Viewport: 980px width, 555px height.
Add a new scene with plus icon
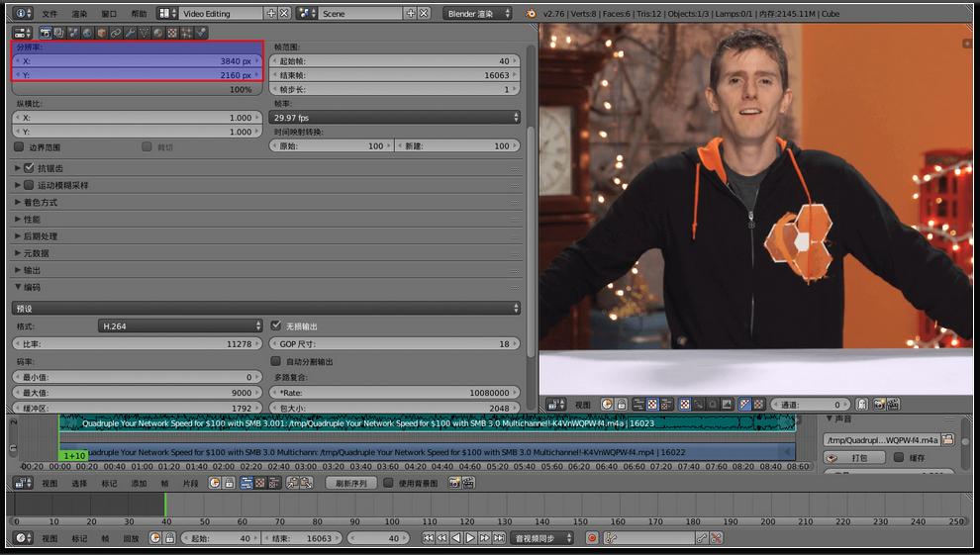click(x=411, y=13)
